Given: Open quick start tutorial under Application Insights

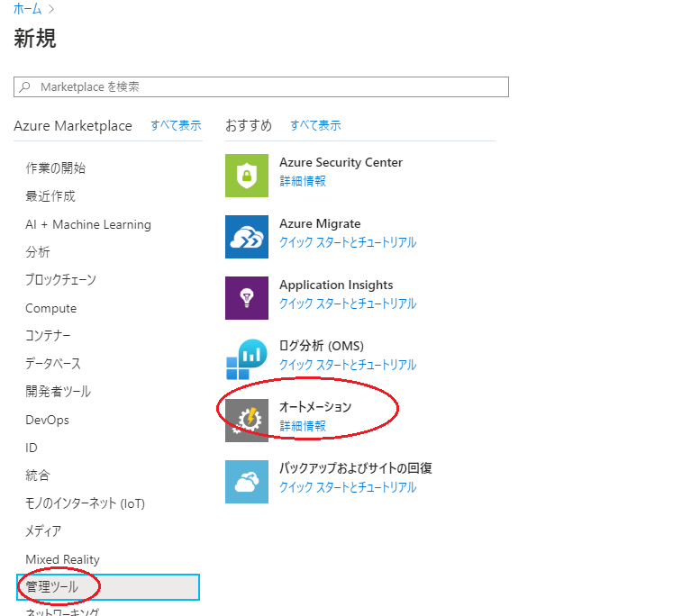Looking at the screenshot, I should point(348,303).
